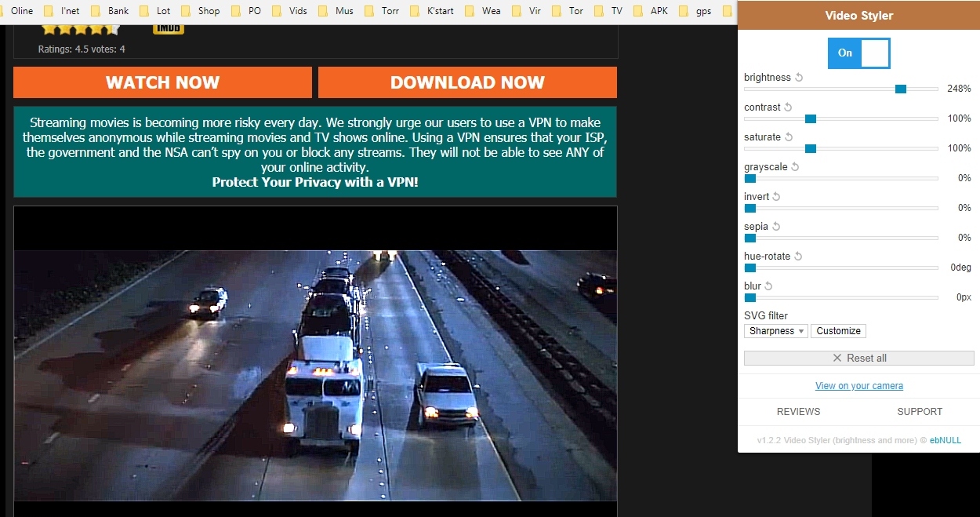Click the video player frame
980x517 pixels.
(315, 369)
